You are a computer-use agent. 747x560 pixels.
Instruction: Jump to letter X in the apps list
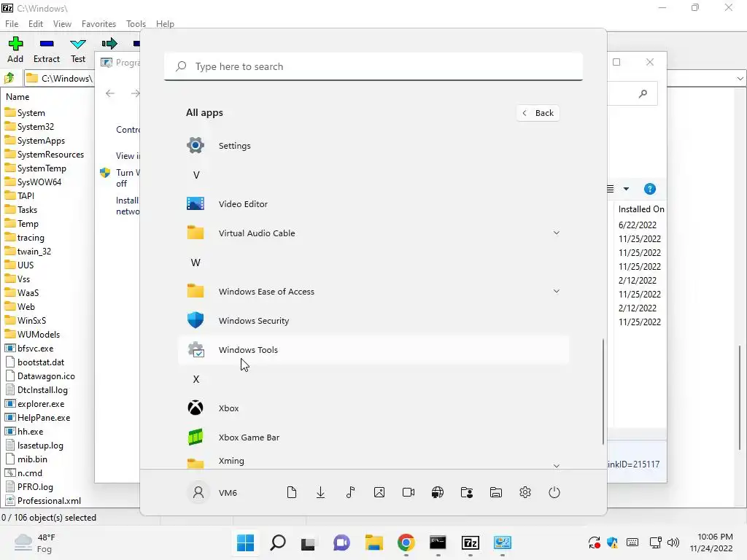click(196, 379)
